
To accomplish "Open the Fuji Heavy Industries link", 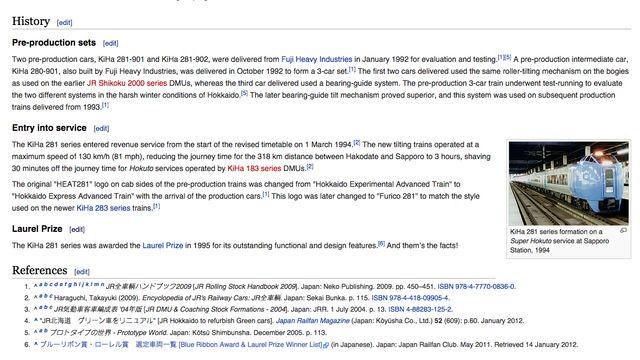I will click(316, 59).
